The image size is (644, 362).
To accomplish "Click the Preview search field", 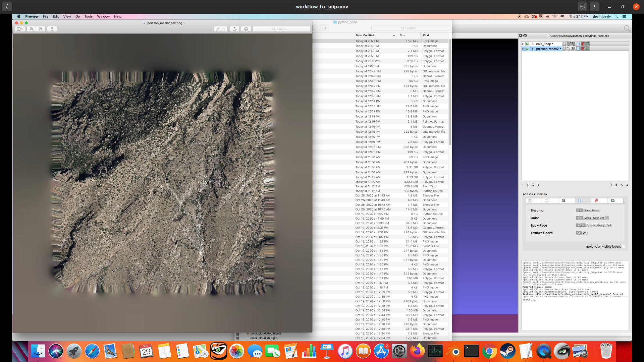I will pos(281,29).
